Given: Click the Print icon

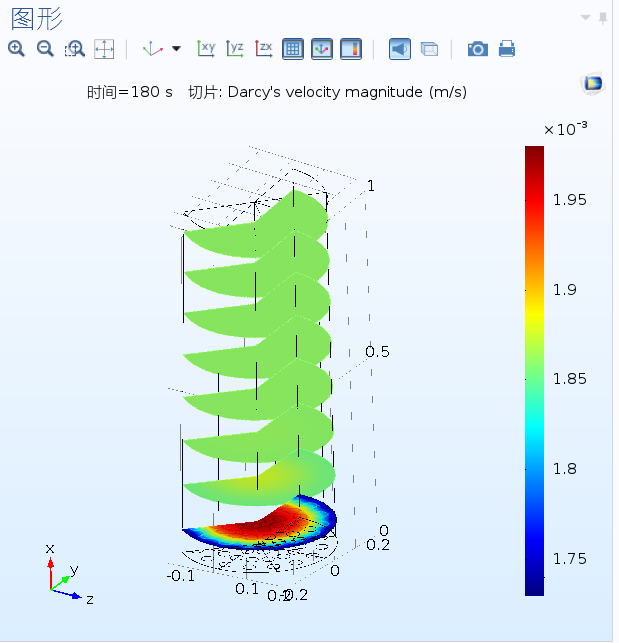Looking at the screenshot, I should [x=507, y=49].
